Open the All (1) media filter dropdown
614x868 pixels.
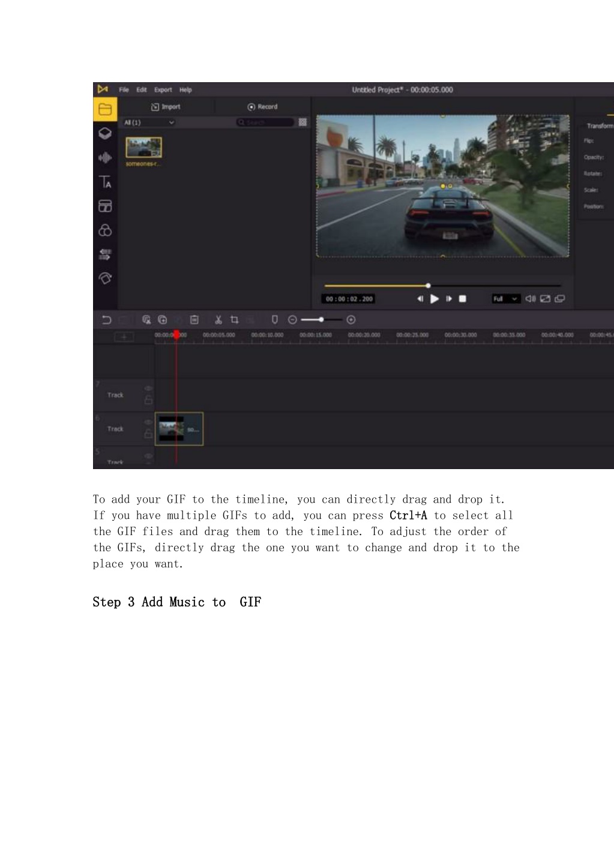148,122
